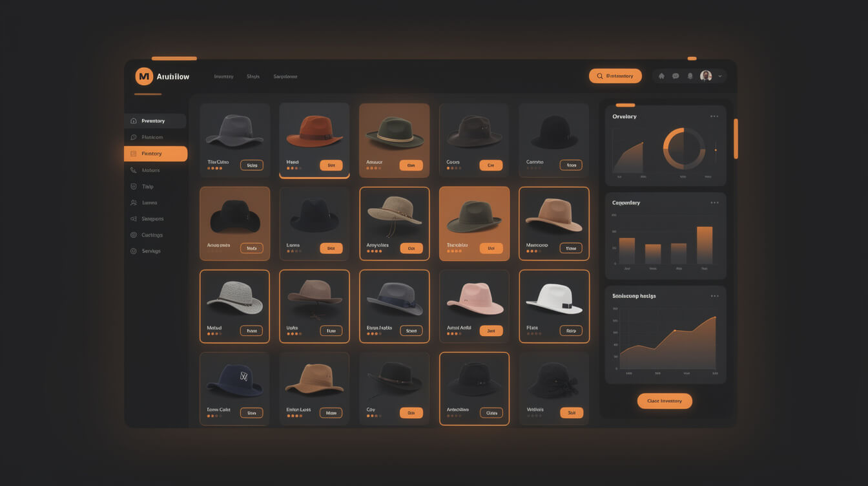This screenshot has height=486, width=868.
Task: Open the three-dot menu on the line chart panel
Action: click(714, 296)
